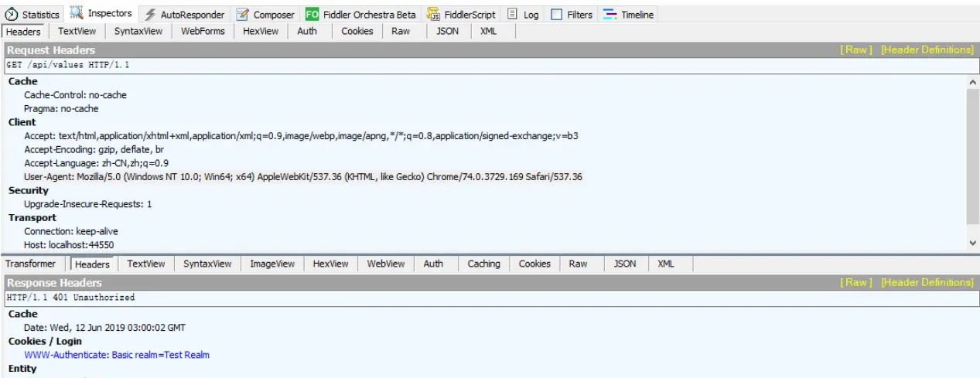980x378 pixels.
Task: Click the Log document icon
Action: [512, 15]
